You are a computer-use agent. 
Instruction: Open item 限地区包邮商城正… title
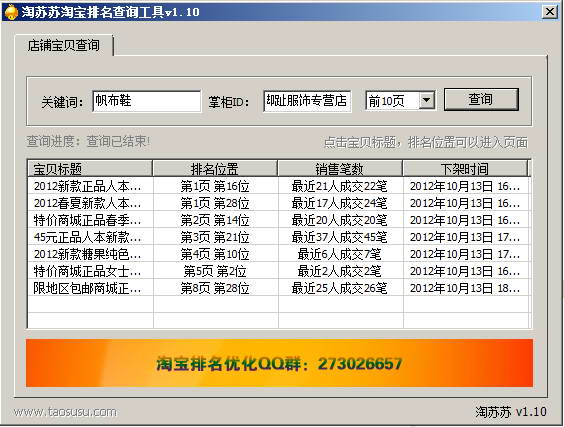[87, 288]
